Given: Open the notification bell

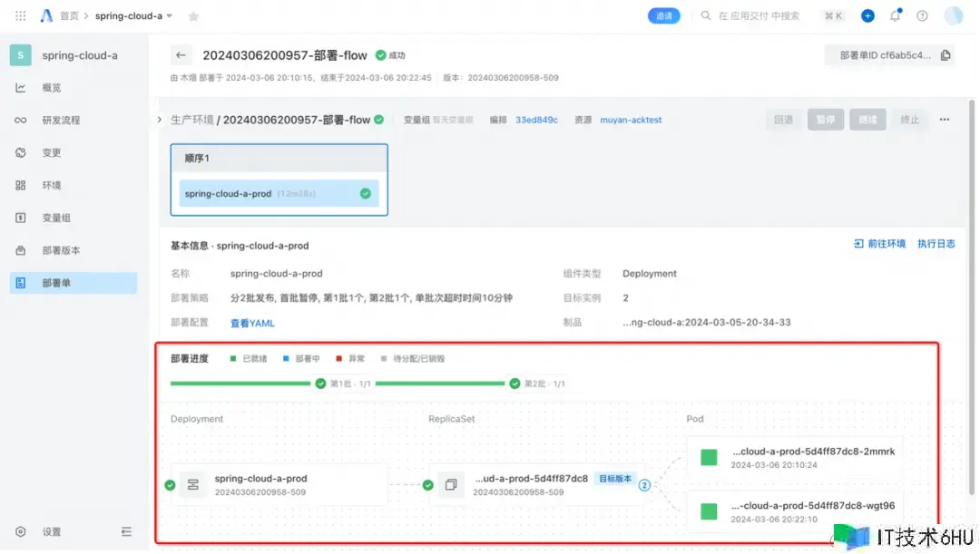Looking at the screenshot, I should pos(896,15).
